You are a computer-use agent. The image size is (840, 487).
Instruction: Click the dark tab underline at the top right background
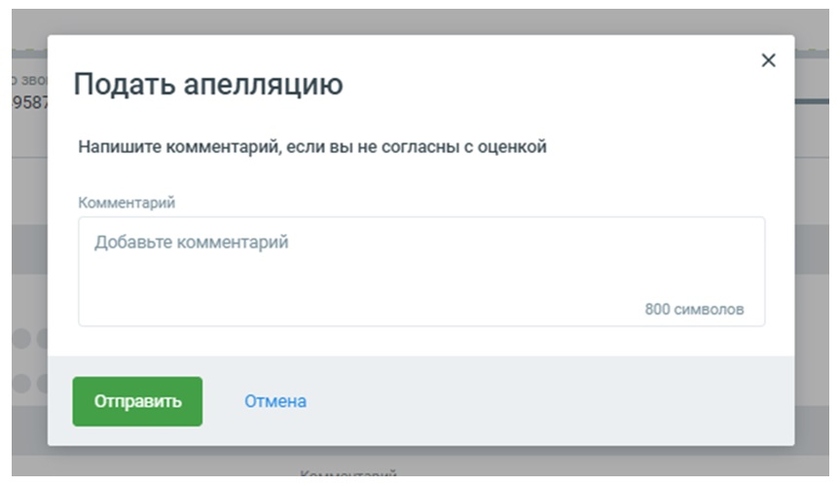[x=811, y=101]
